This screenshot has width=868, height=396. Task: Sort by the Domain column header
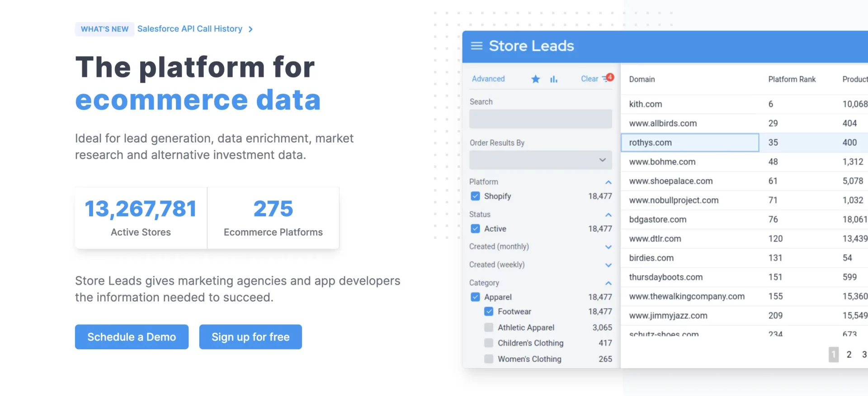(642, 79)
